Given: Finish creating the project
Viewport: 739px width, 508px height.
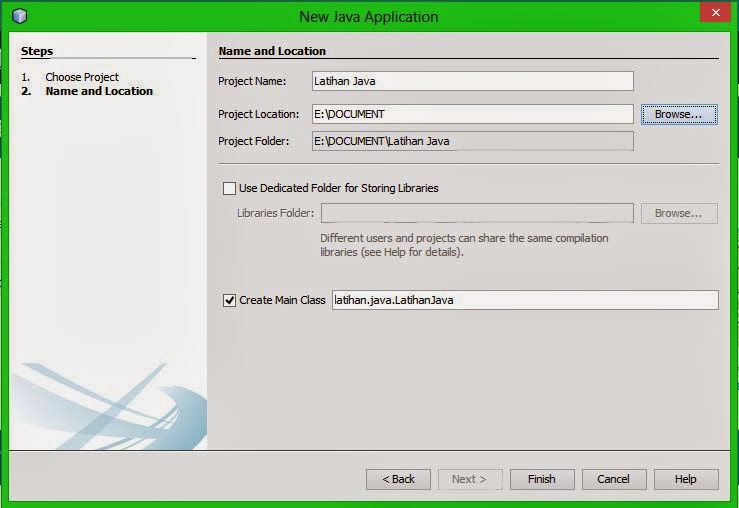Looking at the screenshot, I should (542, 479).
